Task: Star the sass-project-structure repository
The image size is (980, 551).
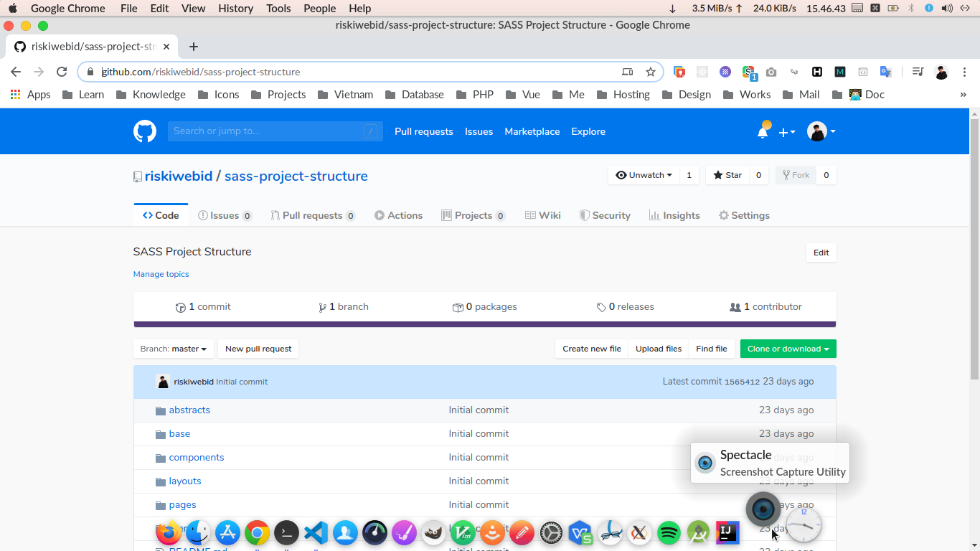Action: [x=727, y=175]
